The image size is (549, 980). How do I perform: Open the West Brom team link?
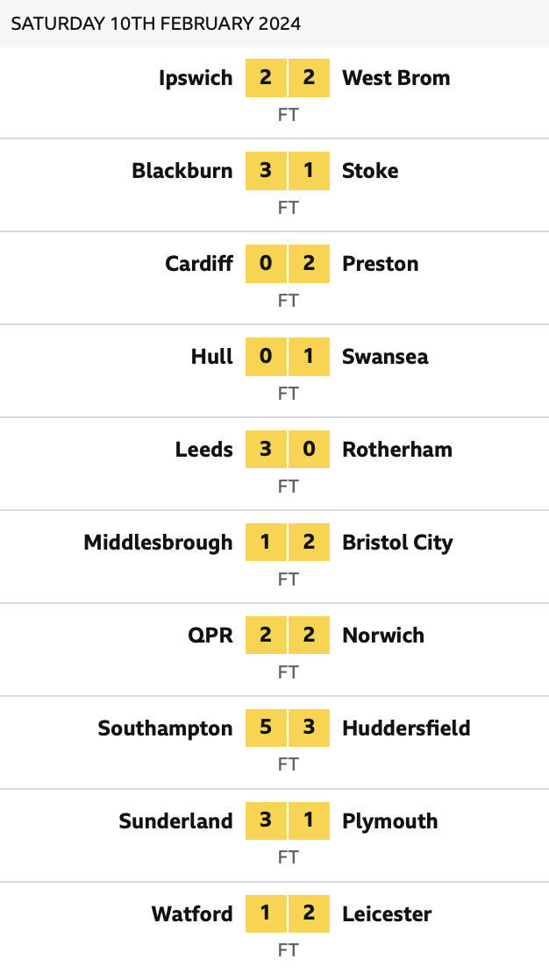click(x=396, y=78)
